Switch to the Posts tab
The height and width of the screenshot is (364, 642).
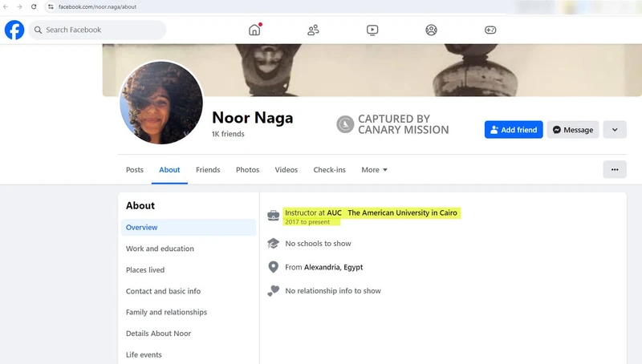click(x=135, y=170)
